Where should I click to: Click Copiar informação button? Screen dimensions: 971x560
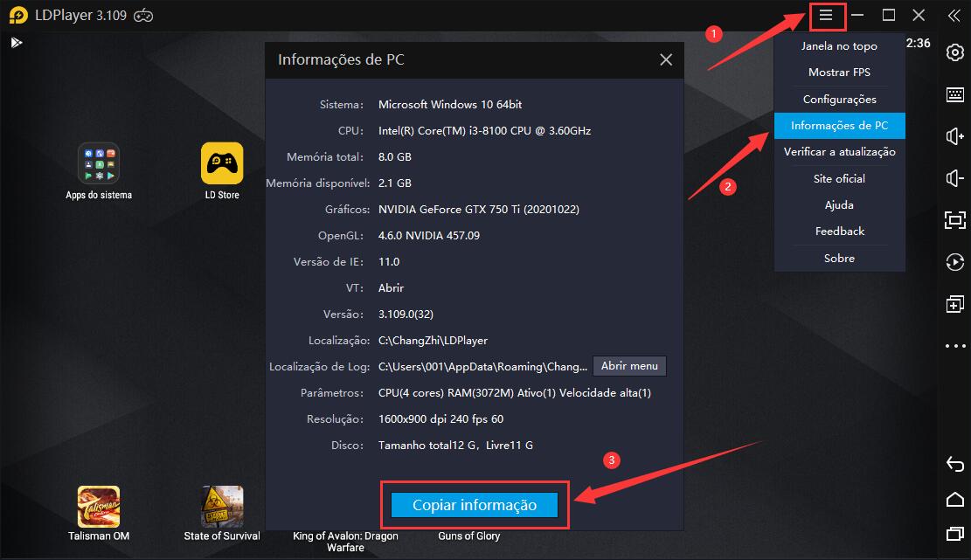coord(475,505)
